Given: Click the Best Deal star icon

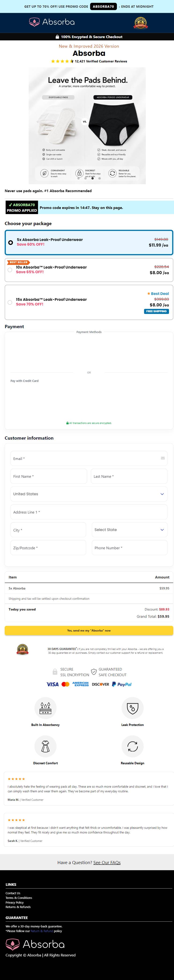Looking at the screenshot, I should pyautogui.click(x=149, y=294).
